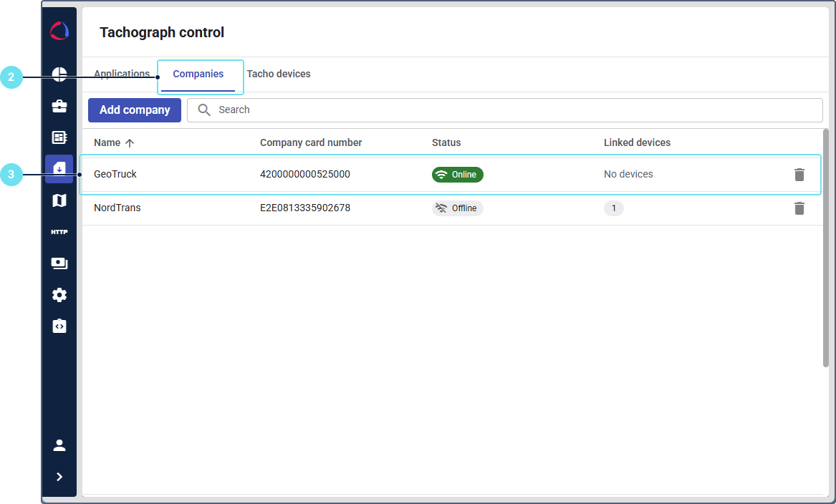836x504 pixels.
Task: Click the HTTP icon in sidebar
Action: coord(59,232)
